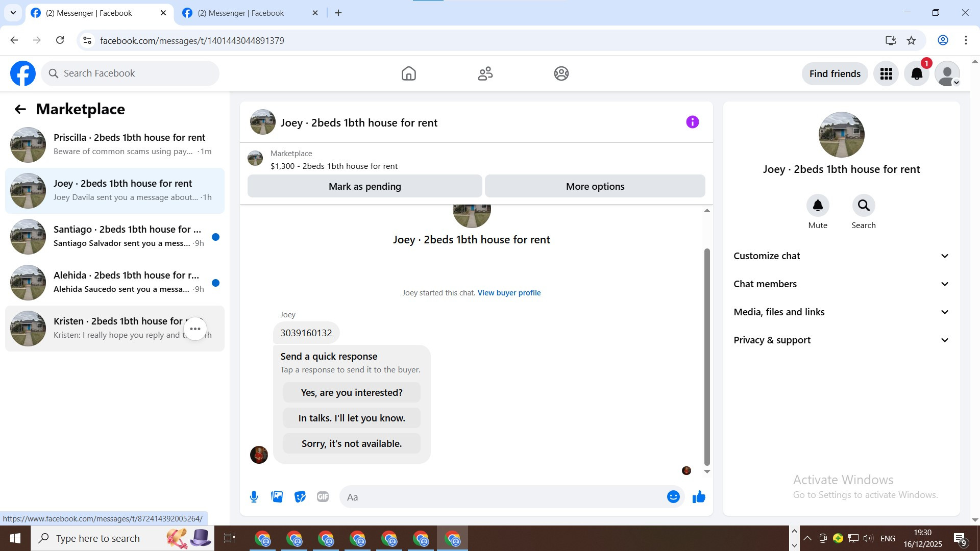
Task: Click the chat messages scrollbar
Action: (x=707, y=357)
